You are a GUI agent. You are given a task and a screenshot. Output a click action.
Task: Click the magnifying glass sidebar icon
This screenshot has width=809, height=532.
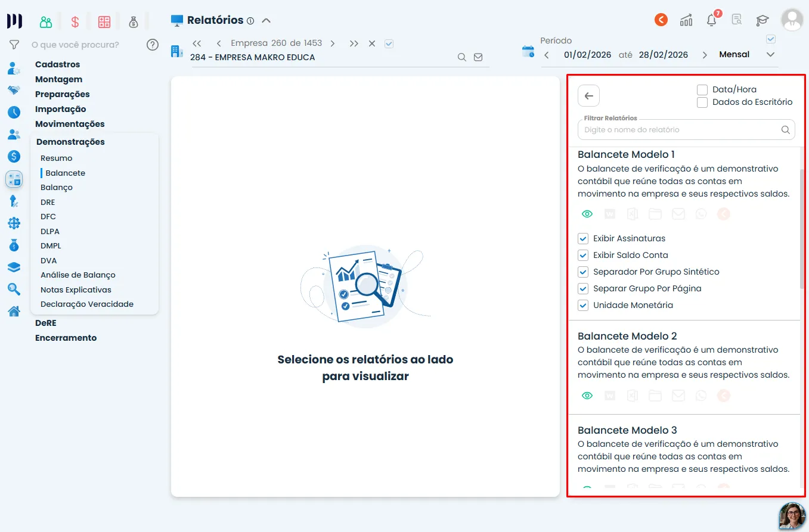point(14,290)
